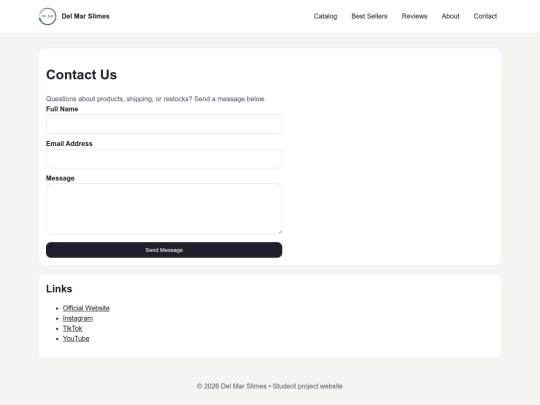Click the Full Name label

tap(62, 109)
